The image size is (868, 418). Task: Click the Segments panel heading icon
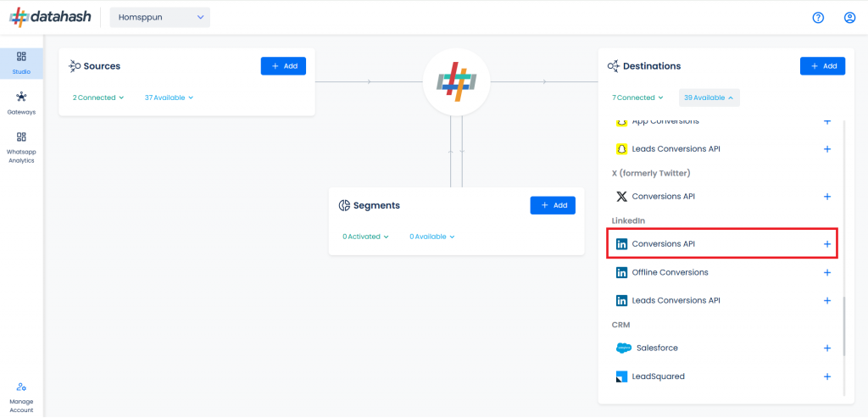click(x=344, y=205)
